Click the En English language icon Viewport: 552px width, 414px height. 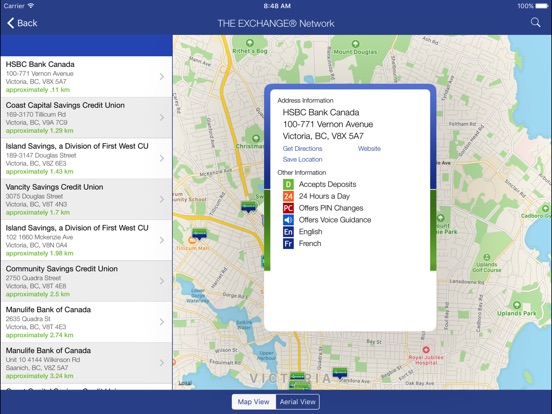pyautogui.click(x=288, y=232)
